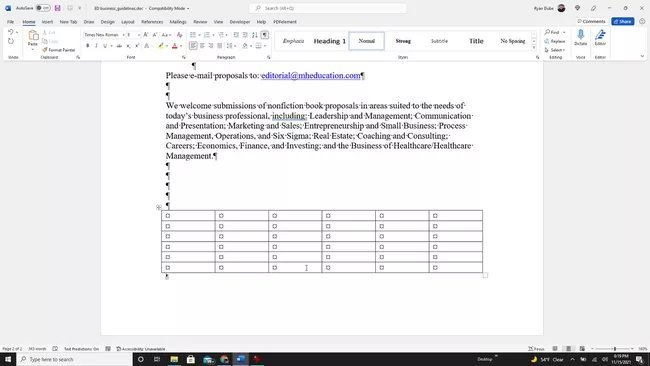
Task: Click the Format Painter tool
Action: click(x=58, y=50)
